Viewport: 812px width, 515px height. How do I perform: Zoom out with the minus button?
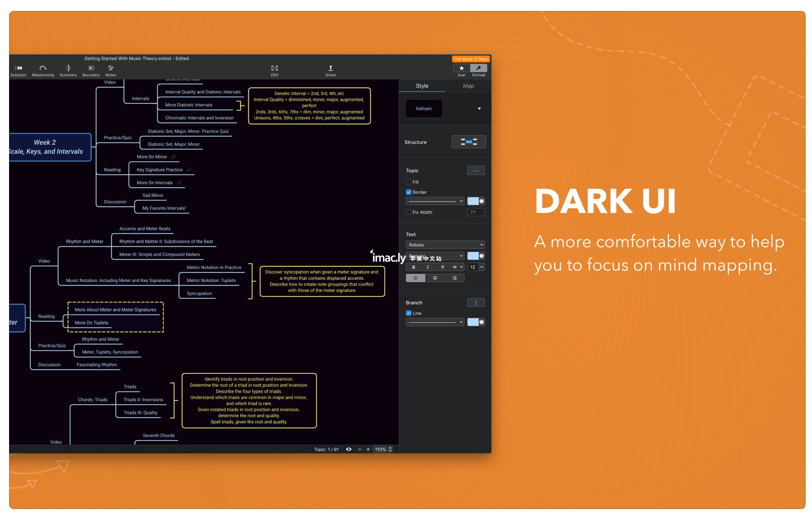click(360, 449)
